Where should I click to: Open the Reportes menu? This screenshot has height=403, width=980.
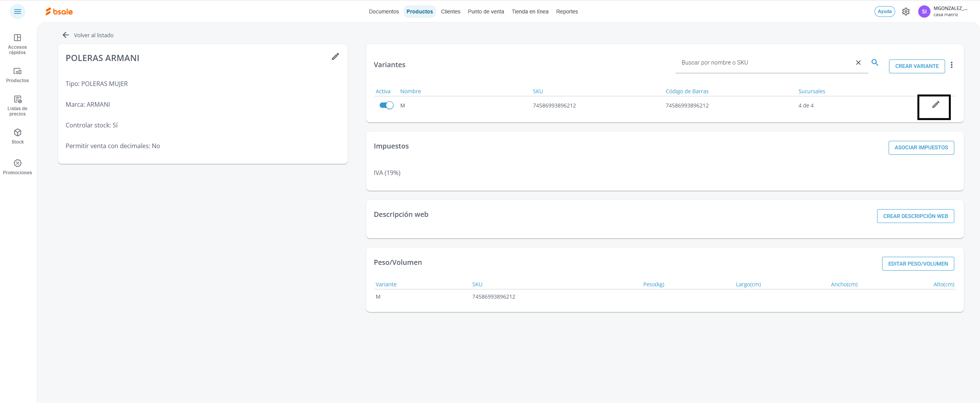point(567,12)
